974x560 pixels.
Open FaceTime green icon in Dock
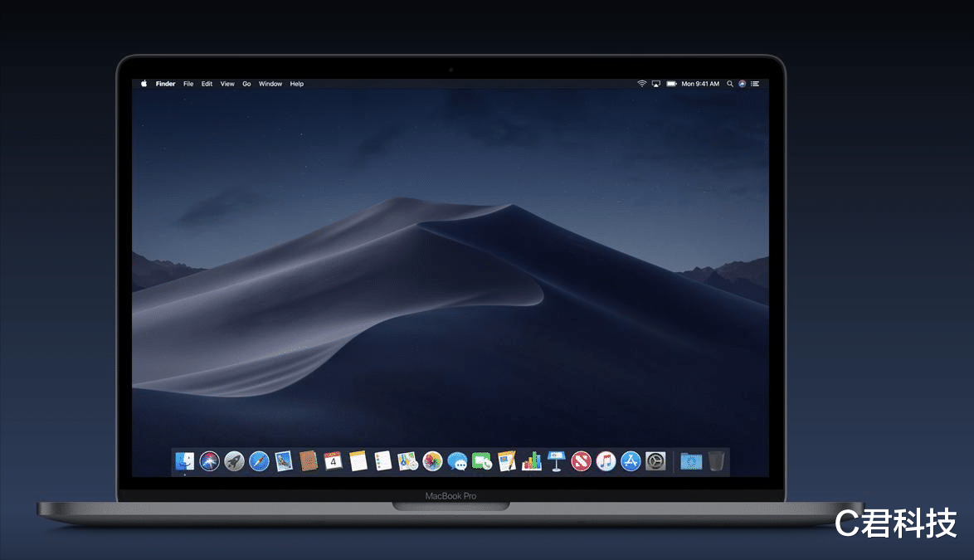click(482, 461)
